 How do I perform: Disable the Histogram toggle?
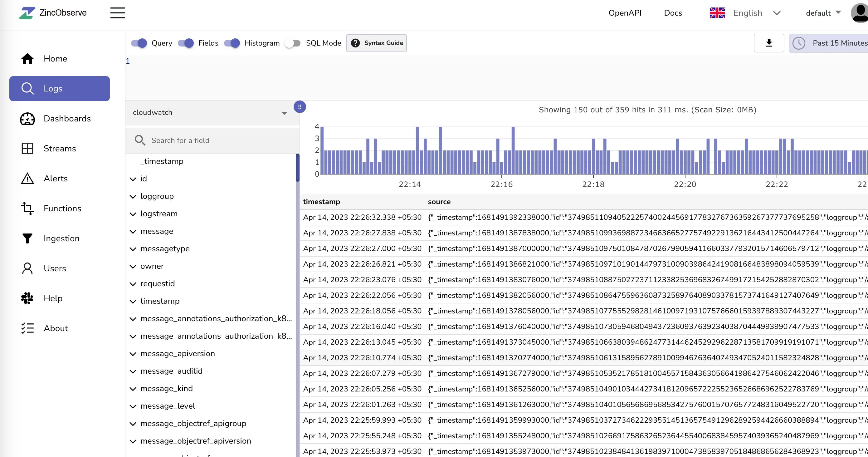click(233, 43)
